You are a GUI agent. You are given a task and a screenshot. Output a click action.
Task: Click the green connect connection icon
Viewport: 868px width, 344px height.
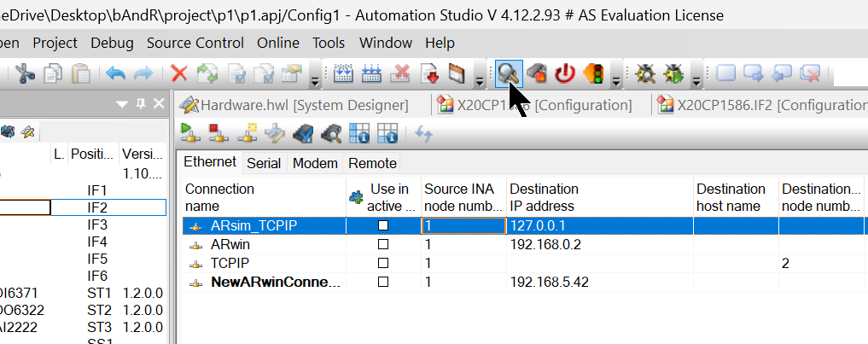(x=189, y=133)
